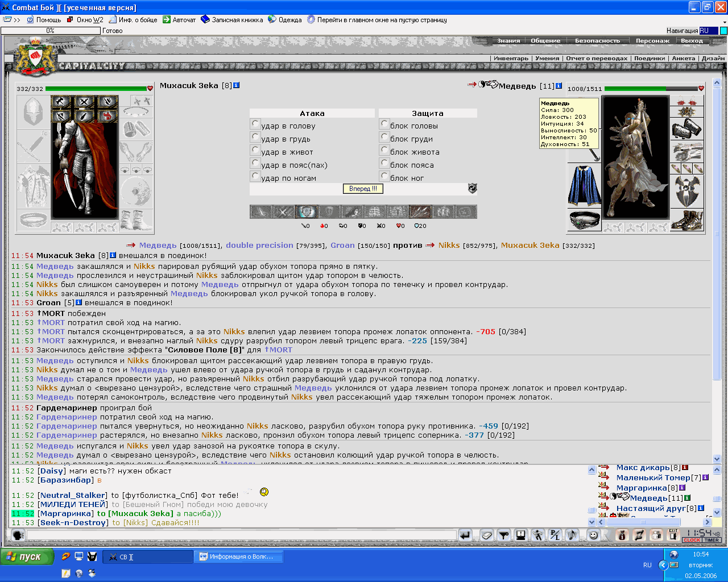The image size is (728, 582).
Task: Click Медведь's bracers item
Action: click(687, 130)
